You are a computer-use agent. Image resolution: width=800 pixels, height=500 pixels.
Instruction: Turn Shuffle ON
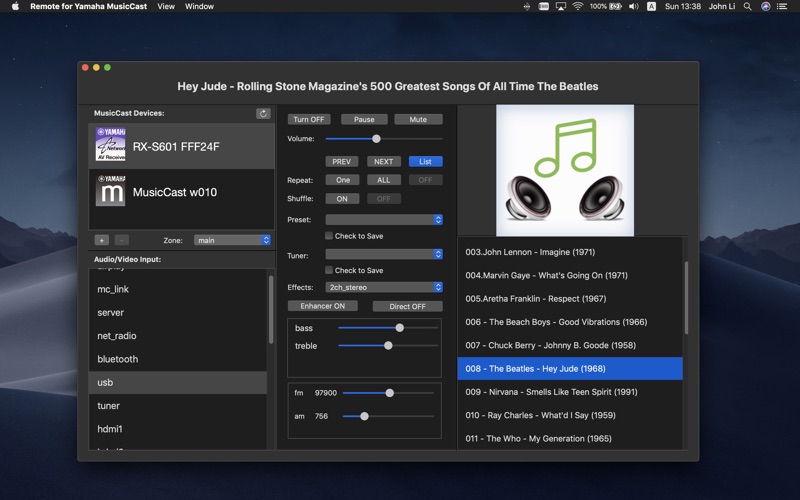tap(342, 199)
